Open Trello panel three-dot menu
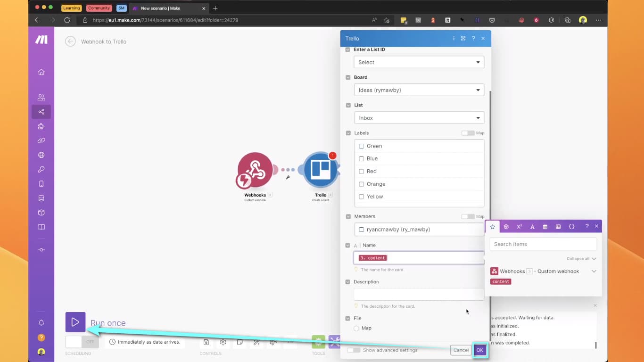 [x=454, y=39]
